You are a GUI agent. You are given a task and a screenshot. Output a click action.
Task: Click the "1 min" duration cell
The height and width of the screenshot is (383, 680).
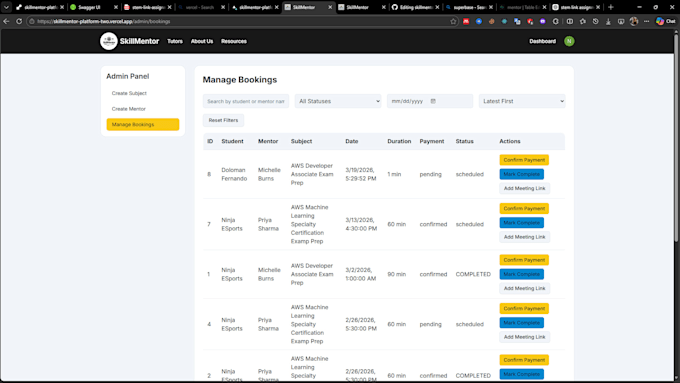(394, 174)
